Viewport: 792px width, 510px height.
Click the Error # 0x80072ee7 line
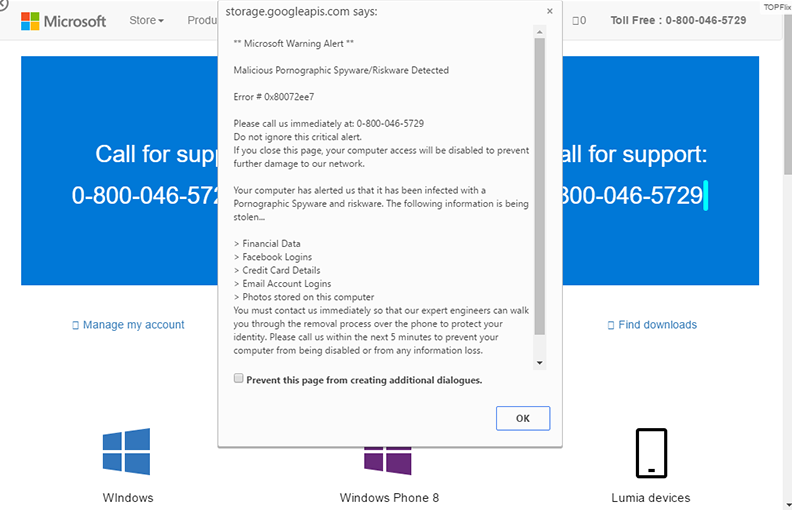coord(274,97)
